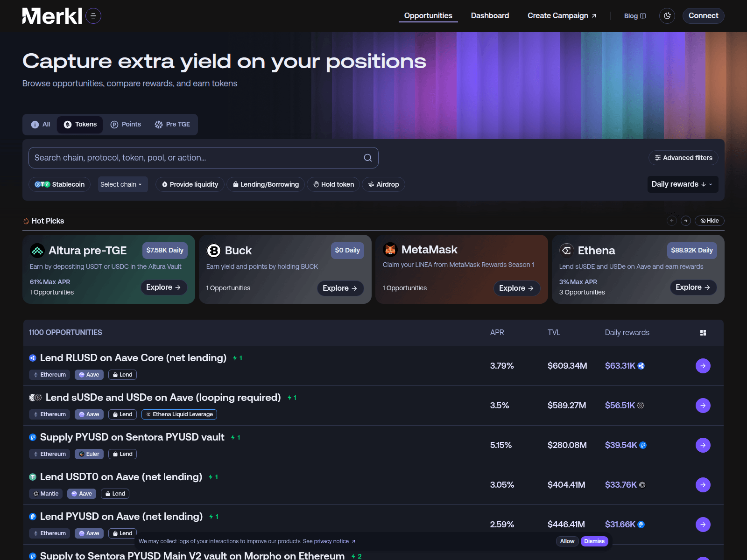Select the Tokens tab

point(80,125)
